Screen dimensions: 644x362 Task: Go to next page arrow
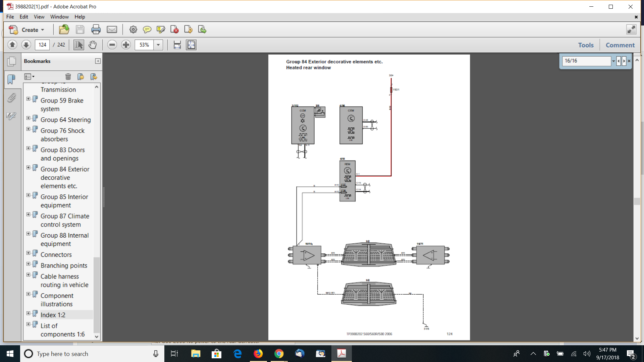point(26,45)
